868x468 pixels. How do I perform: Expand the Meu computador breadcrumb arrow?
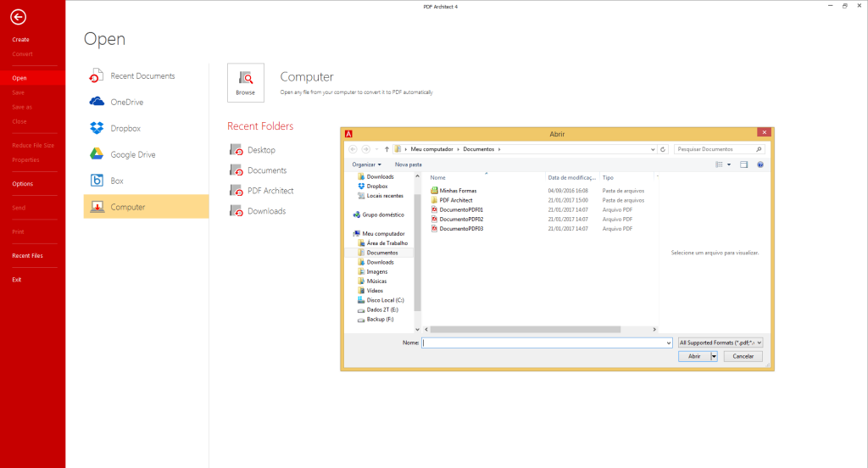tap(459, 149)
